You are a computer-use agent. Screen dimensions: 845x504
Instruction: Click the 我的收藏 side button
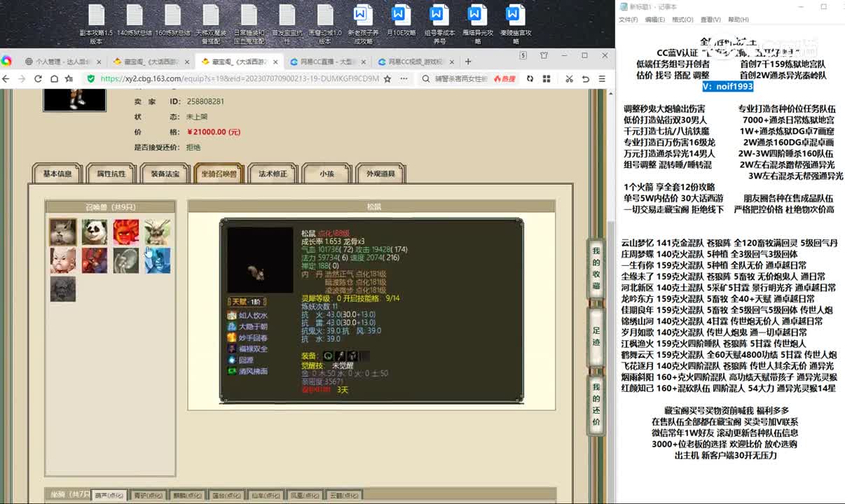[x=596, y=268]
